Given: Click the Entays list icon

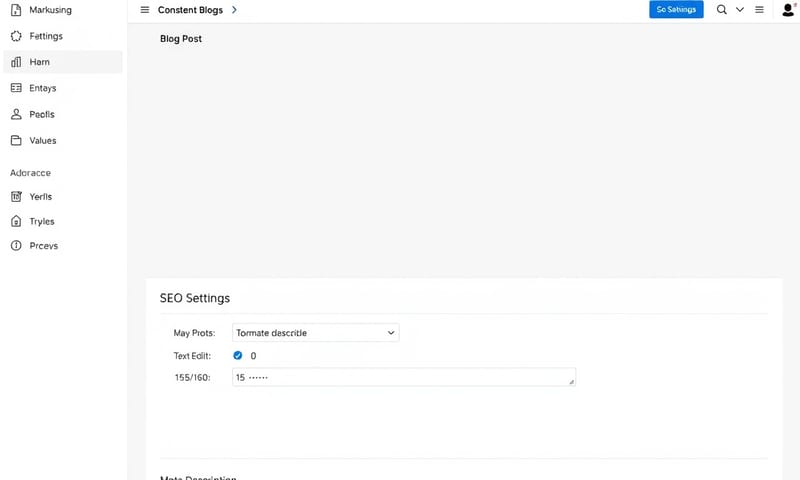Looking at the screenshot, I should click(15, 88).
